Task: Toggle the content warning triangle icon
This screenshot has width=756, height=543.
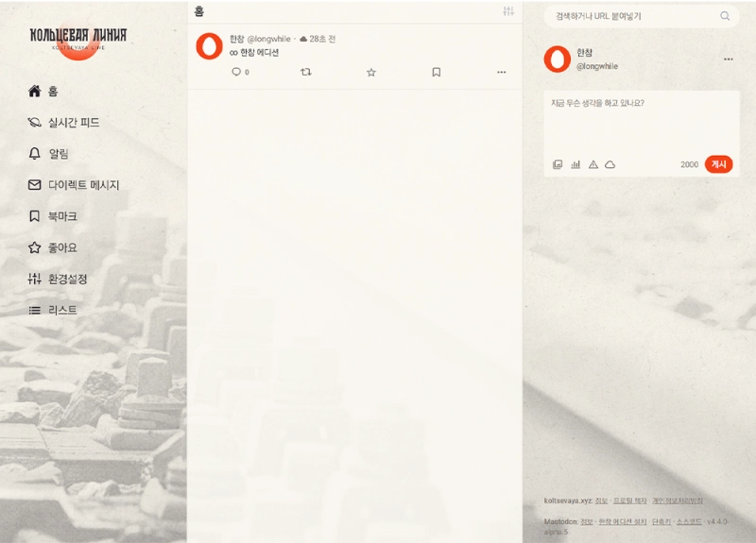Action: [x=593, y=164]
